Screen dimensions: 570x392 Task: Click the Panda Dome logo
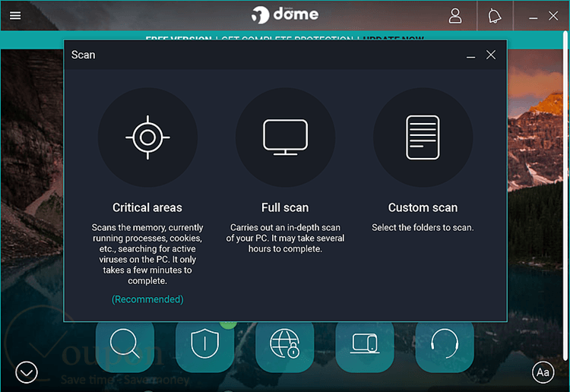(x=285, y=15)
